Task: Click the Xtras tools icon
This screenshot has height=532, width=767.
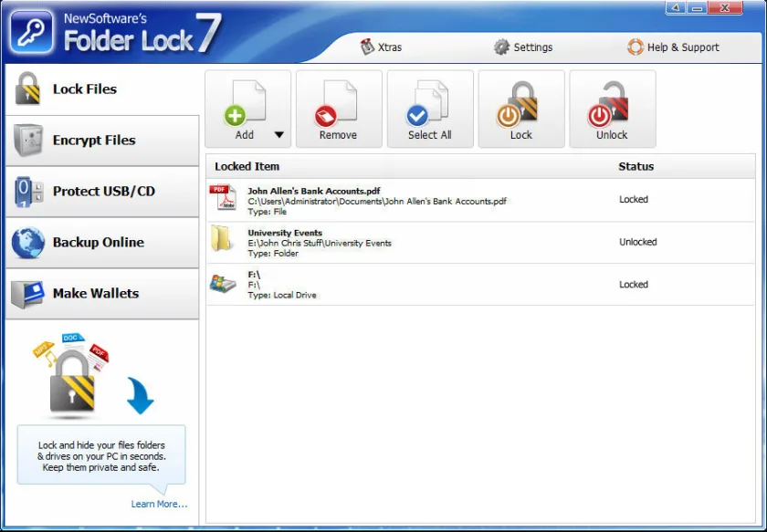Action: tap(367, 47)
